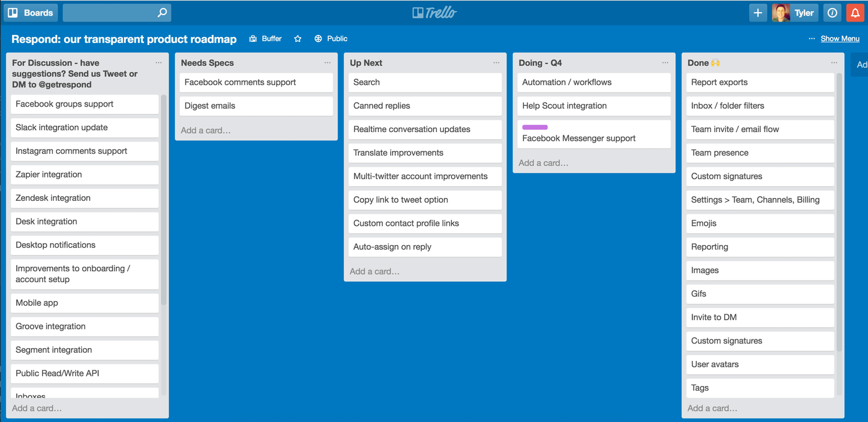Screen dimensions: 868x422
Task: Open Instagram comments support card
Action: 84,151
